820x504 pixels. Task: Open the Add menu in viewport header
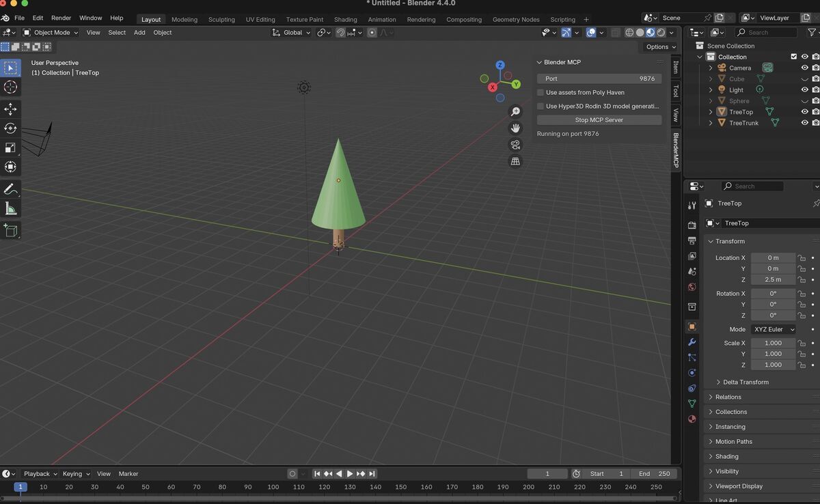139,32
